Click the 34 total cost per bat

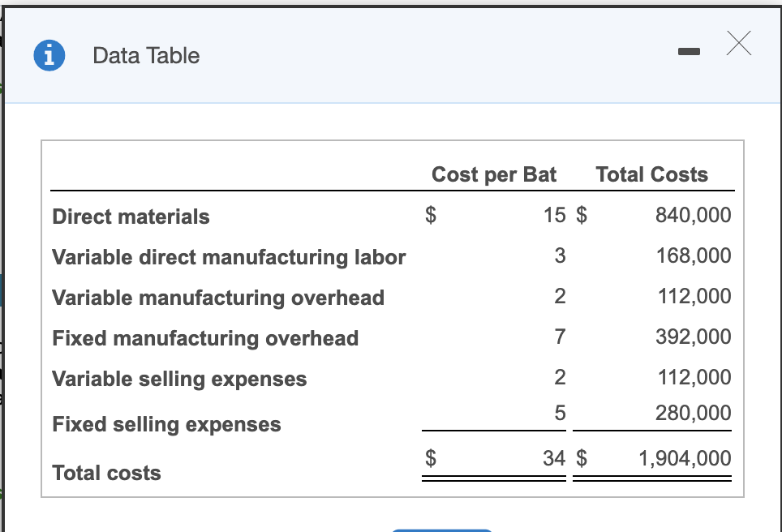554,458
